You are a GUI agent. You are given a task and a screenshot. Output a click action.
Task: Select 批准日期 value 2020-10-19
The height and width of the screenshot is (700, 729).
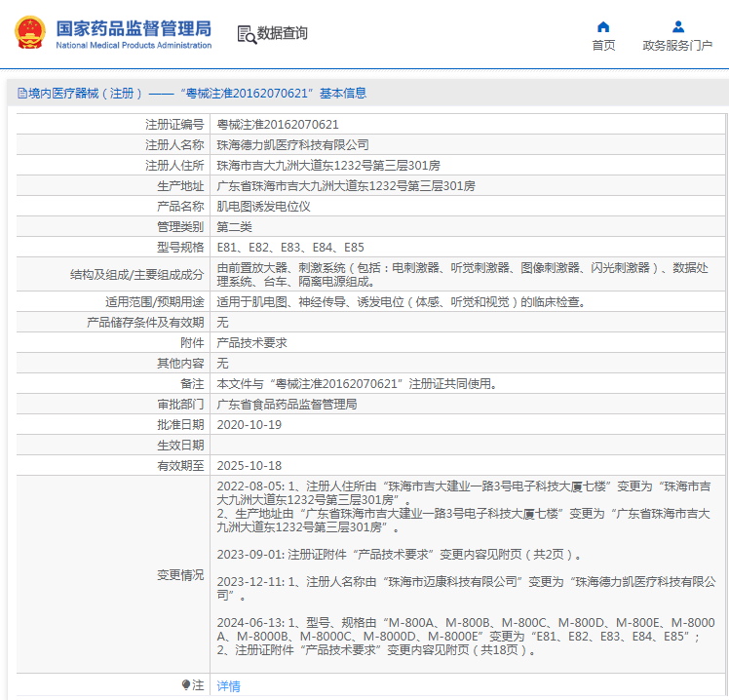pos(249,425)
